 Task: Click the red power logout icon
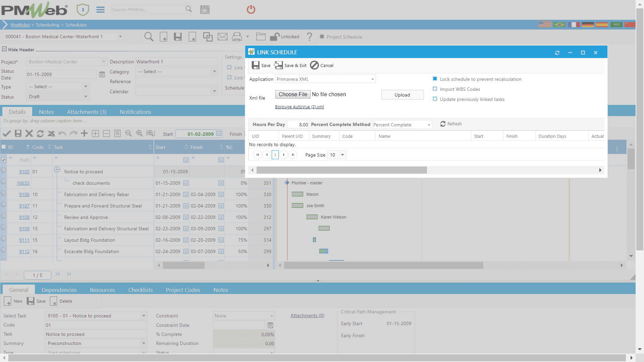coord(251,9)
